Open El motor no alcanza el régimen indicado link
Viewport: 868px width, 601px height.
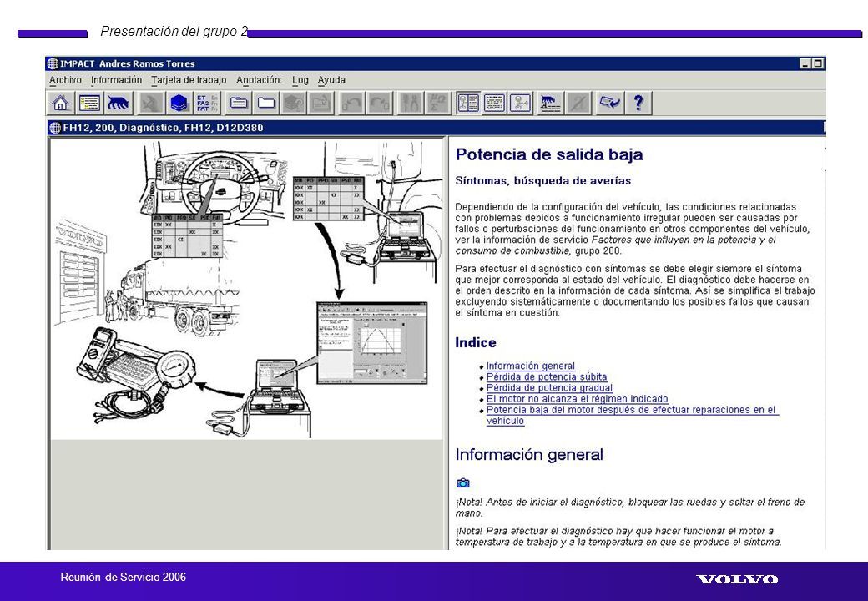[577, 399]
